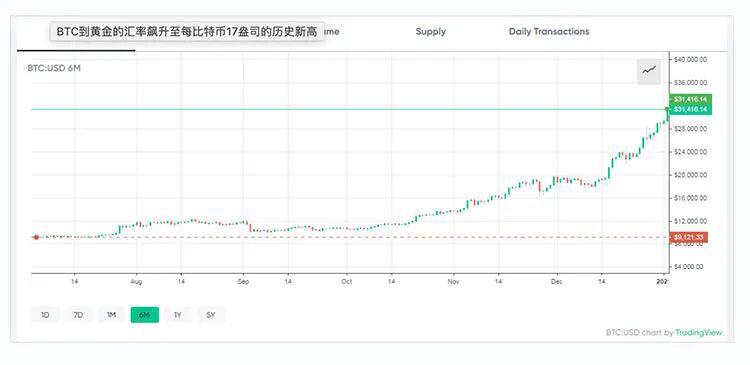Screen dimensions: 750x365
Task: Click the Oct label on time axis
Action: pyautogui.click(x=347, y=282)
